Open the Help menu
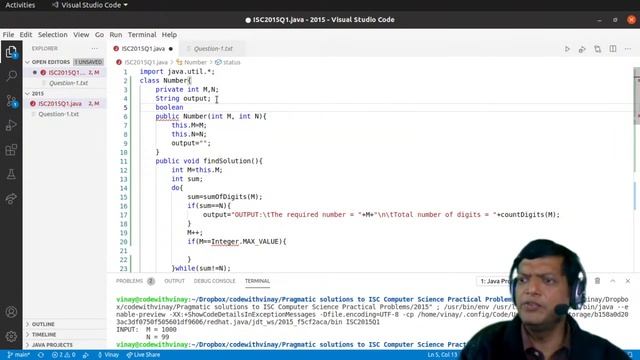The image size is (640, 360). click(169, 35)
